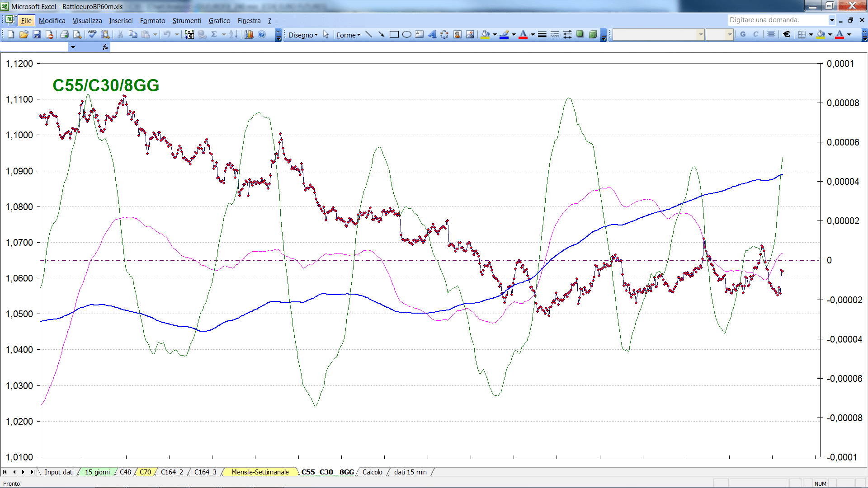The width and height of the screenshot is (868, 488).
Task: Insert a picture from file icon
Action: point(470,35)
